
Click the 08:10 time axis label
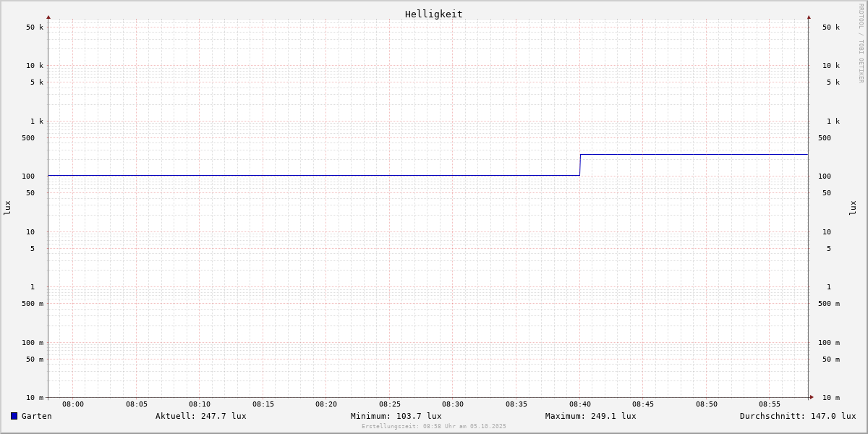pyautogui.click(x=200, y=404)
